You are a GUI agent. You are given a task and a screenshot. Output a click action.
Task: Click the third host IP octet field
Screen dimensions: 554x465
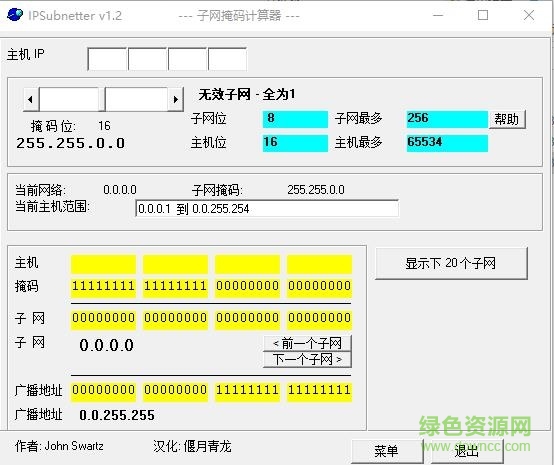point(188,59)
